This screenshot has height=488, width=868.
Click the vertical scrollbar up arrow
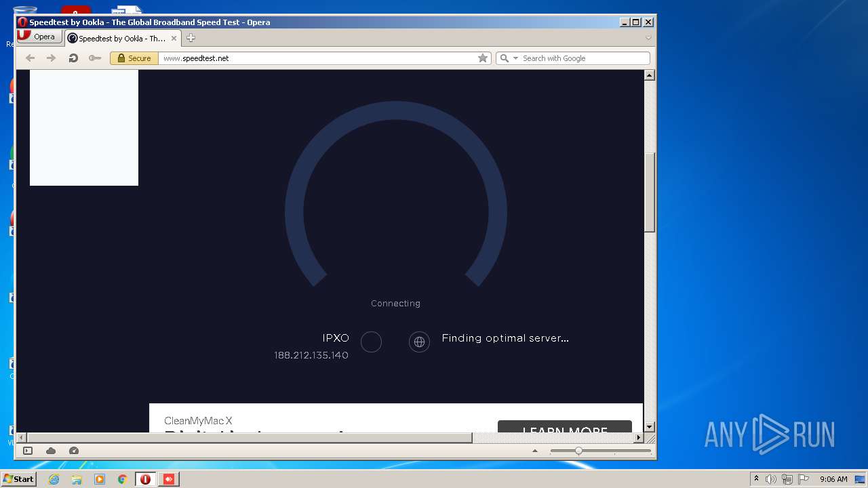point(650,75)
